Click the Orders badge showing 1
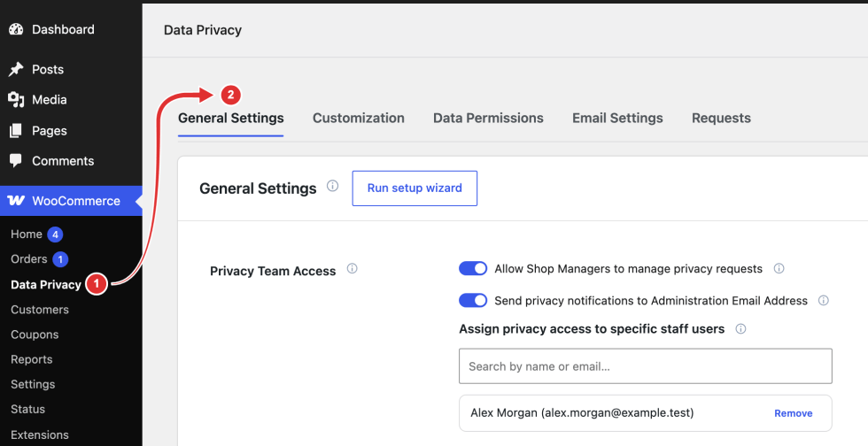Viewport: 868px width, 446px height. tap(60, 259)
